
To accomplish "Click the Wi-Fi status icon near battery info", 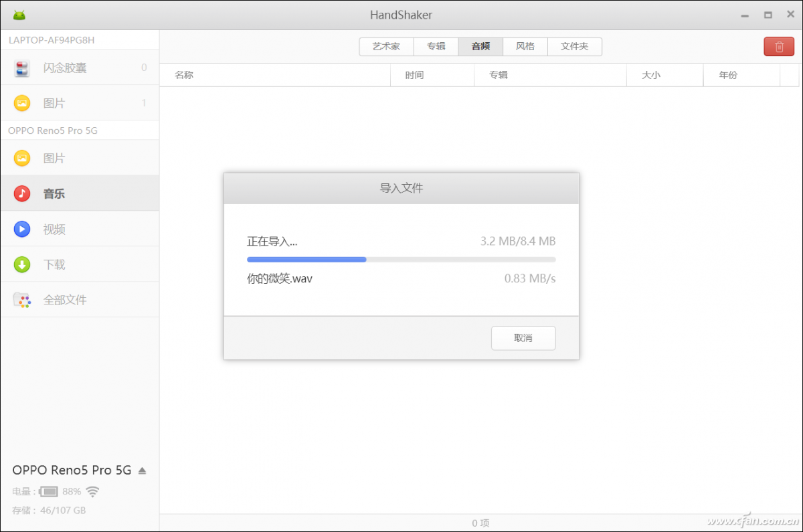I will pyautogui.click(x=92, y=491).
